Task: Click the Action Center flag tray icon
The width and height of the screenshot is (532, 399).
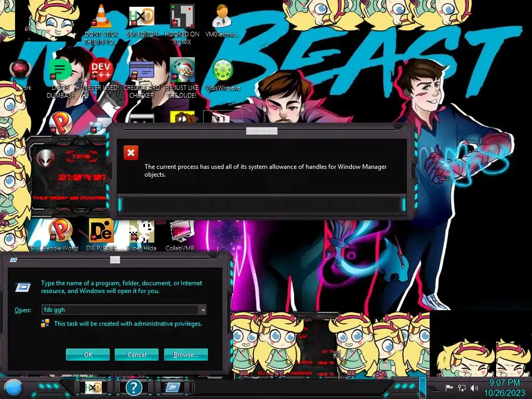Action: click(x=449, y=388)
